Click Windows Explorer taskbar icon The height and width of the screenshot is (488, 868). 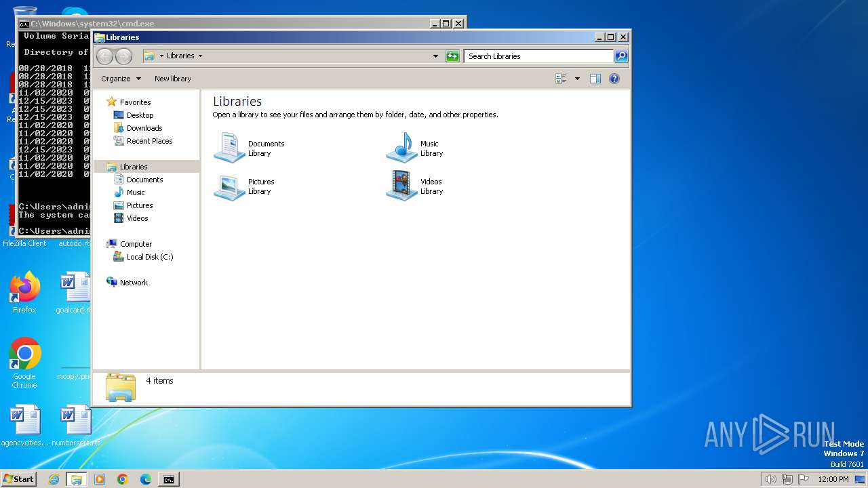point(77,479)
